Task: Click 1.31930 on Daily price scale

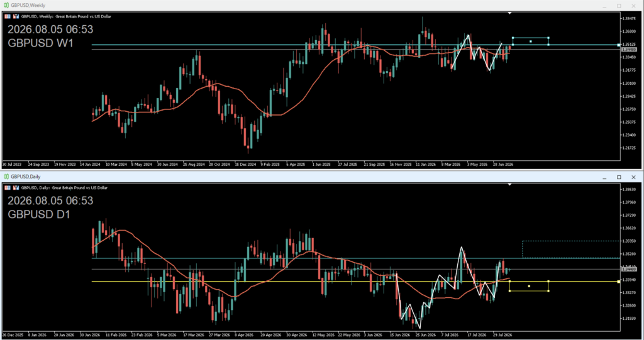Action: (x=629, y=318)
